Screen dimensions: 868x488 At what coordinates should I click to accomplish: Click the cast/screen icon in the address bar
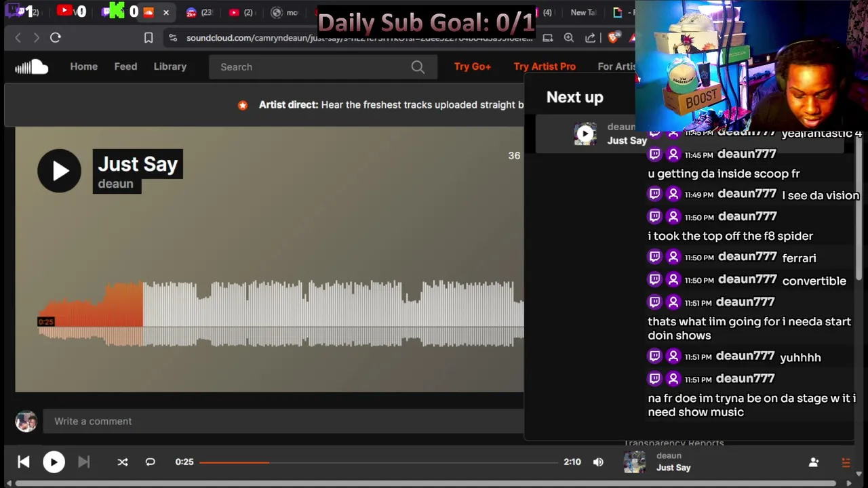548,38
